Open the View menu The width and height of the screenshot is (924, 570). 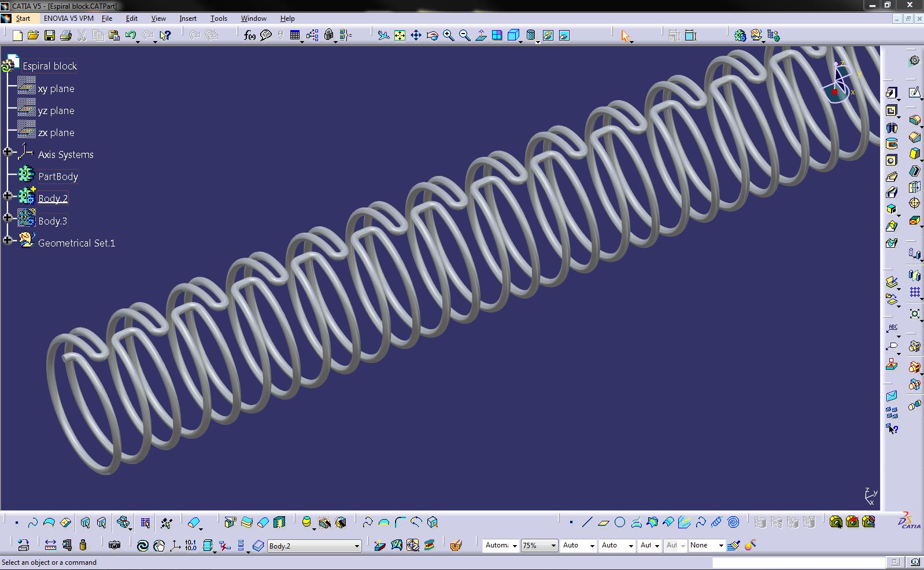tap(158, 19)
